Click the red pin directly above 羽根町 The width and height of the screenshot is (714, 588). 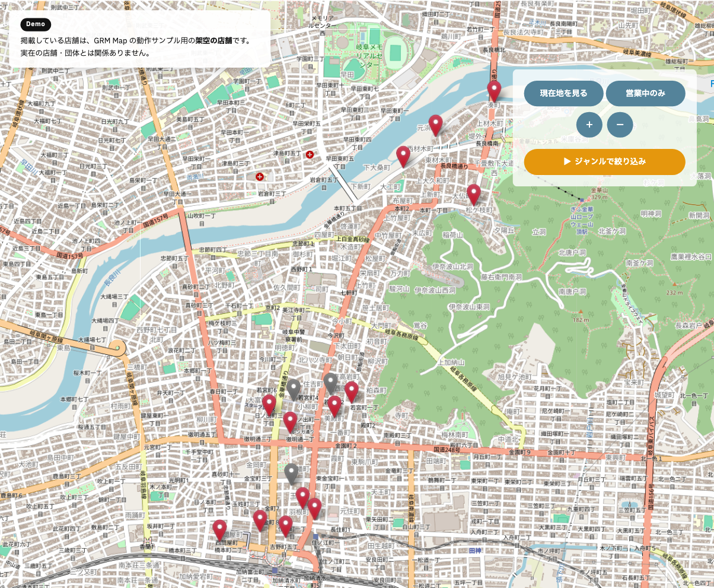click(x=302, y=498)
